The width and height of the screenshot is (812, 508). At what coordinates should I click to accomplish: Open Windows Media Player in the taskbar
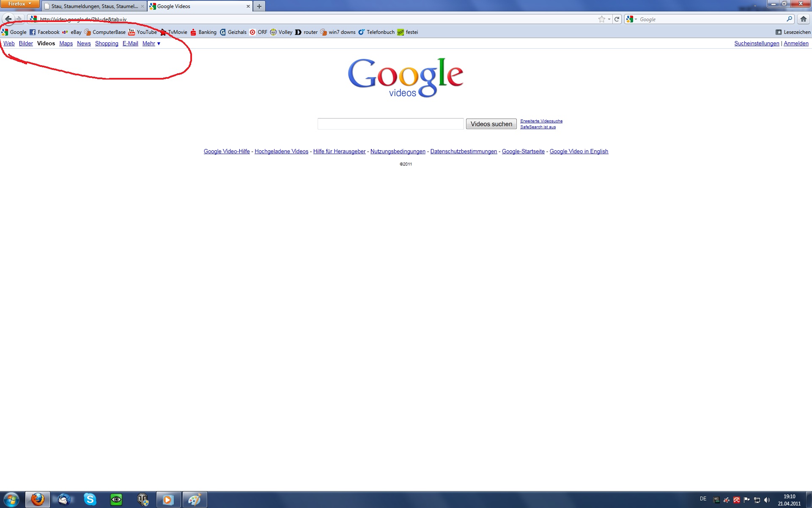point(169,500)
